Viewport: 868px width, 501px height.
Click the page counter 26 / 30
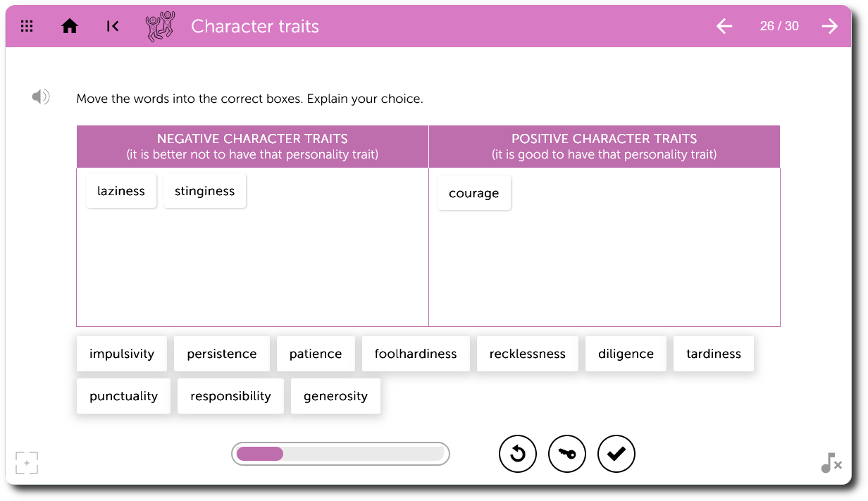click(779, 27)
